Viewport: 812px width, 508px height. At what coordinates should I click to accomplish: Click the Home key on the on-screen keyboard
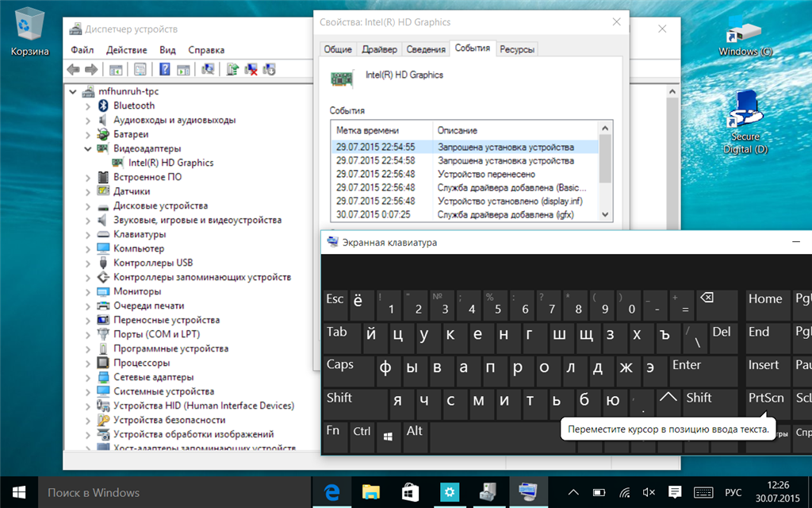[768, 304]
